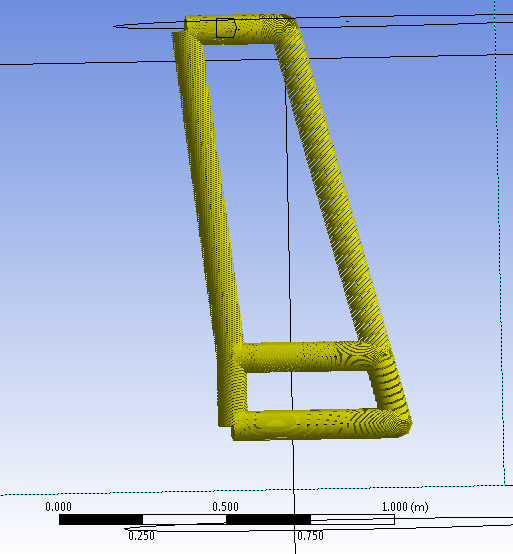Viewport: 513px width, 554px height.
Task: Click the black-and-white scale ruler bar
Action: pos(226,519)
